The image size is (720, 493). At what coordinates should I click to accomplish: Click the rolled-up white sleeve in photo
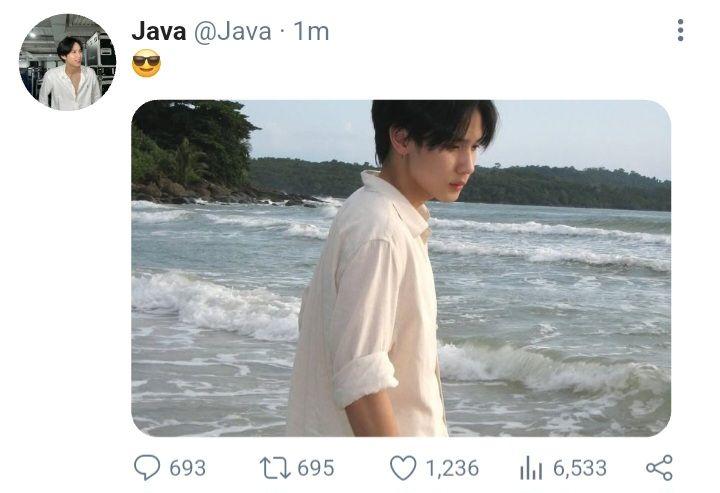pyautogui.click(x=365, y=379)
